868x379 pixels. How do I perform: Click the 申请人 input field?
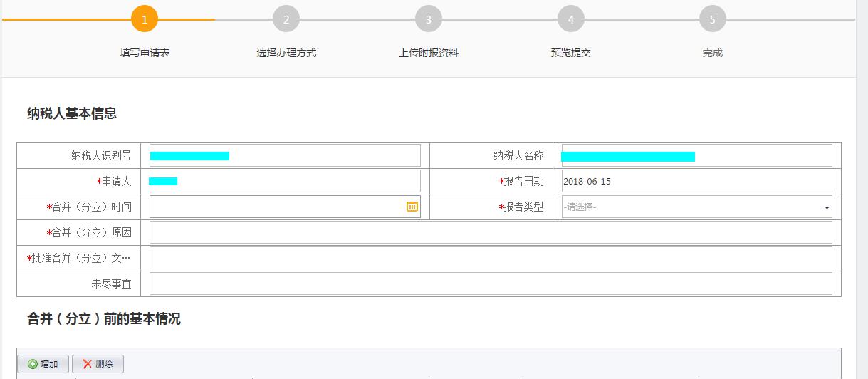pos(285,181)
